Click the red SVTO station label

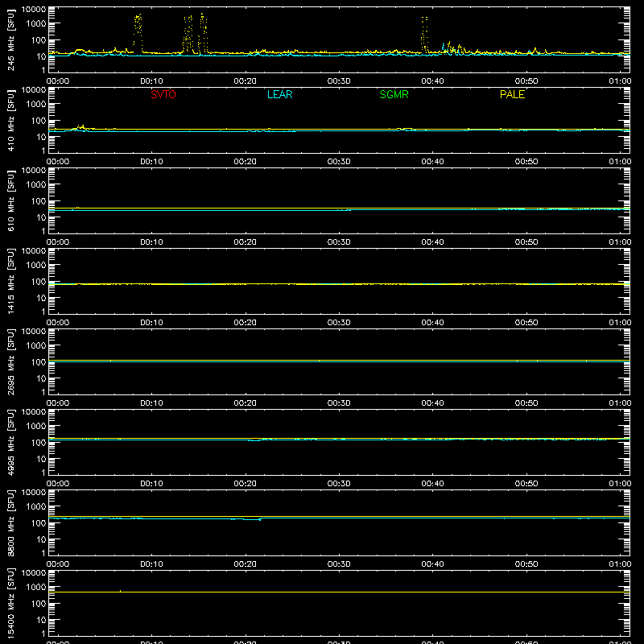pos(163,94)
